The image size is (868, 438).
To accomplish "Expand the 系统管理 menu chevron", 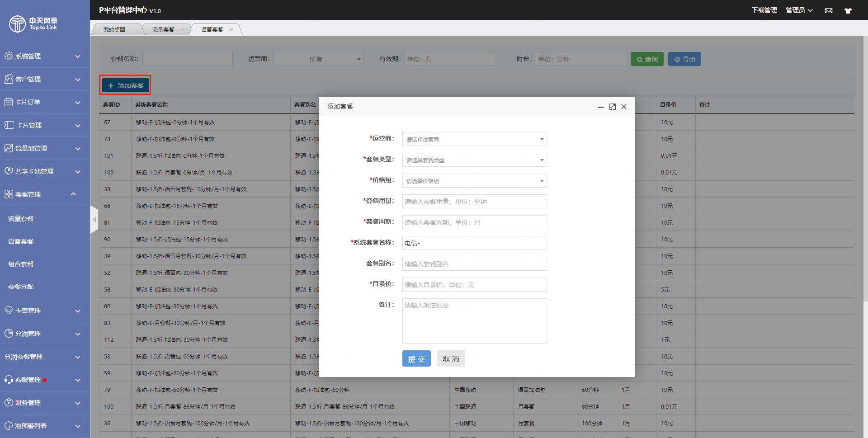I will 78,57.
